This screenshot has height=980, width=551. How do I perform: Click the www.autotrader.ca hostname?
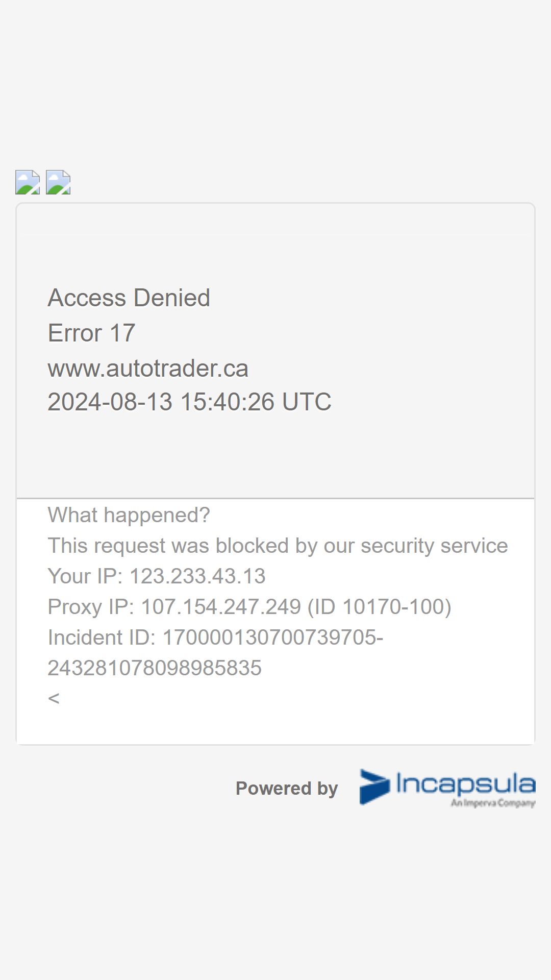point(148,368)
